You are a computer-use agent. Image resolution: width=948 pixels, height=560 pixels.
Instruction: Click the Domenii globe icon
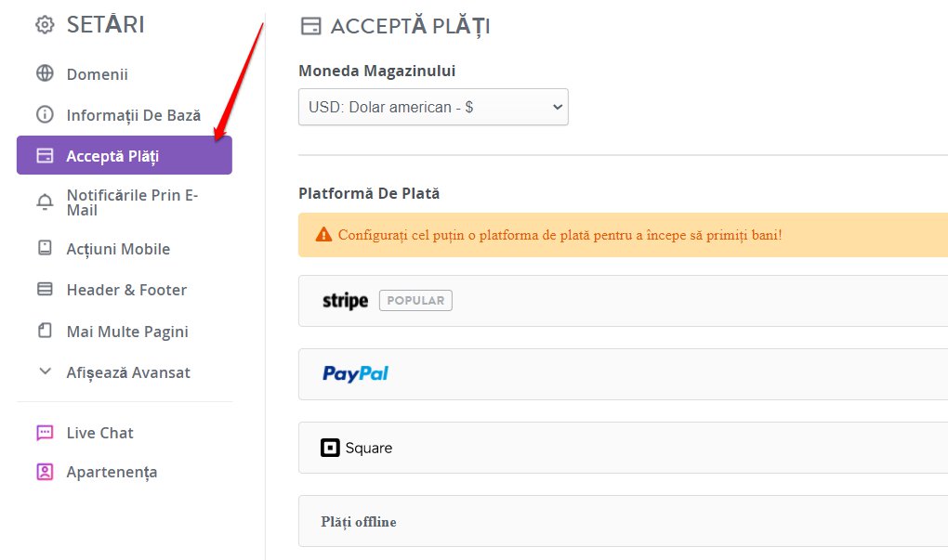pos(45,73)
